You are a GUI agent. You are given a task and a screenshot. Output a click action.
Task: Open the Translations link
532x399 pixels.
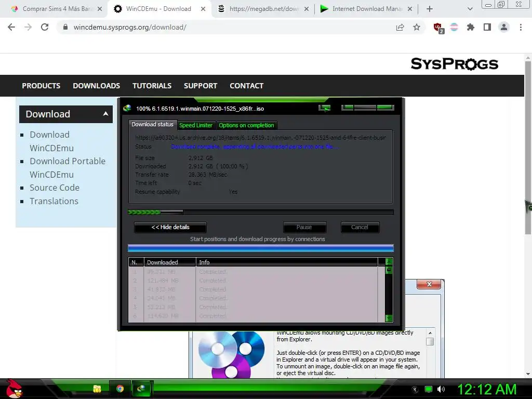[x=54, y=201]
